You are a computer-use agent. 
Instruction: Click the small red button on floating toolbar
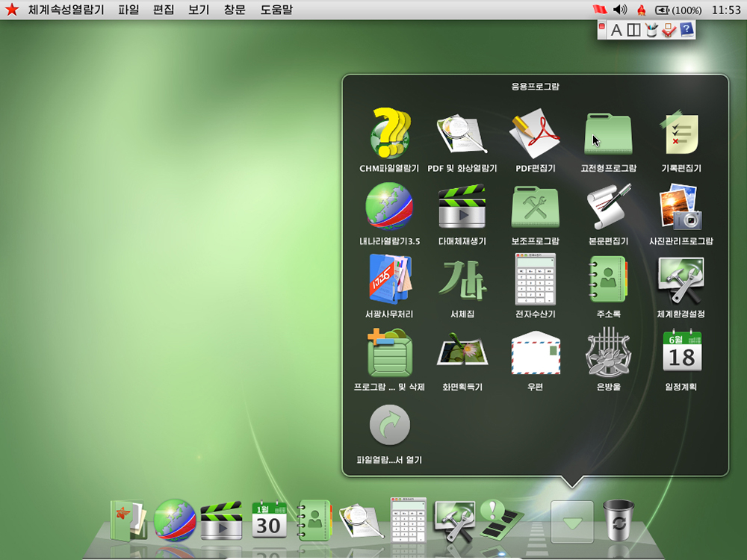pos(602,26)
